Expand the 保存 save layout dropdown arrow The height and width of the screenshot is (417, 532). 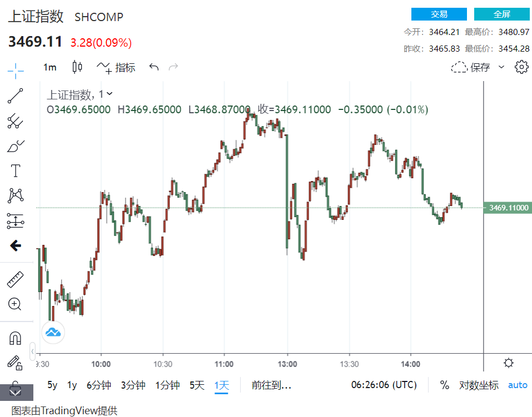click(501, 67)
